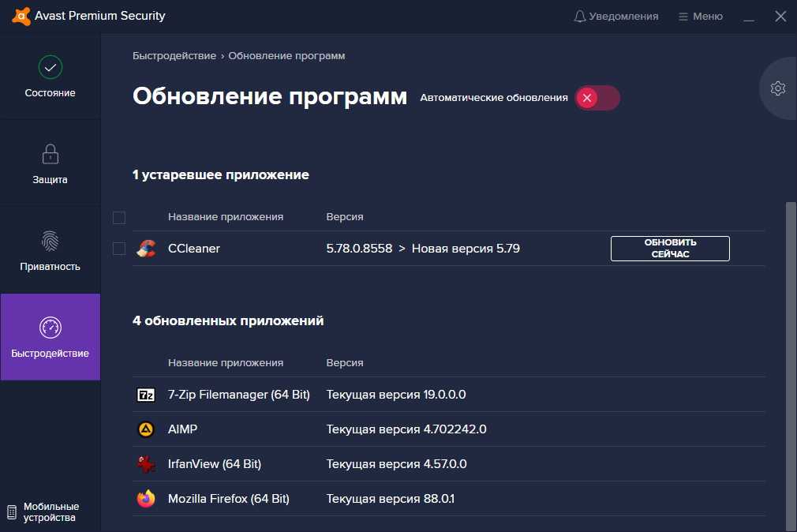Click the 1 устаревшее приложение heading
The height and width of the screenshot is (532, 797).
(221, 175)
